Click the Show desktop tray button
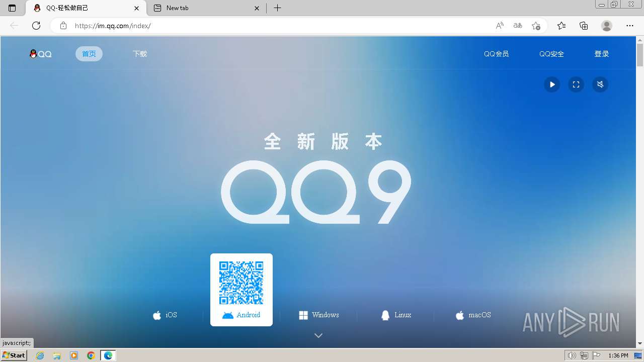This screenshot has height=362, width=644. [x=638, y=355]
